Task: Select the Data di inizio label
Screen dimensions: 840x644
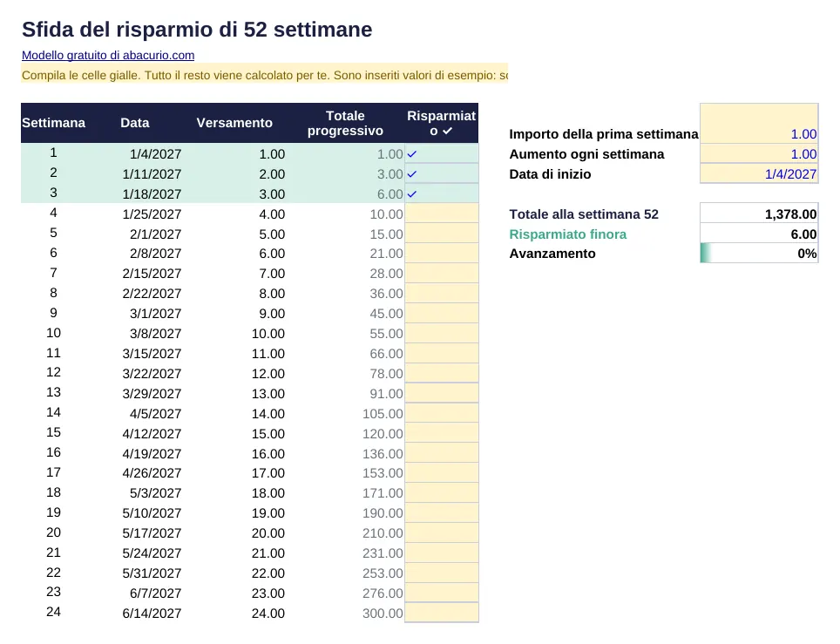Action: [x=550, y=174]
